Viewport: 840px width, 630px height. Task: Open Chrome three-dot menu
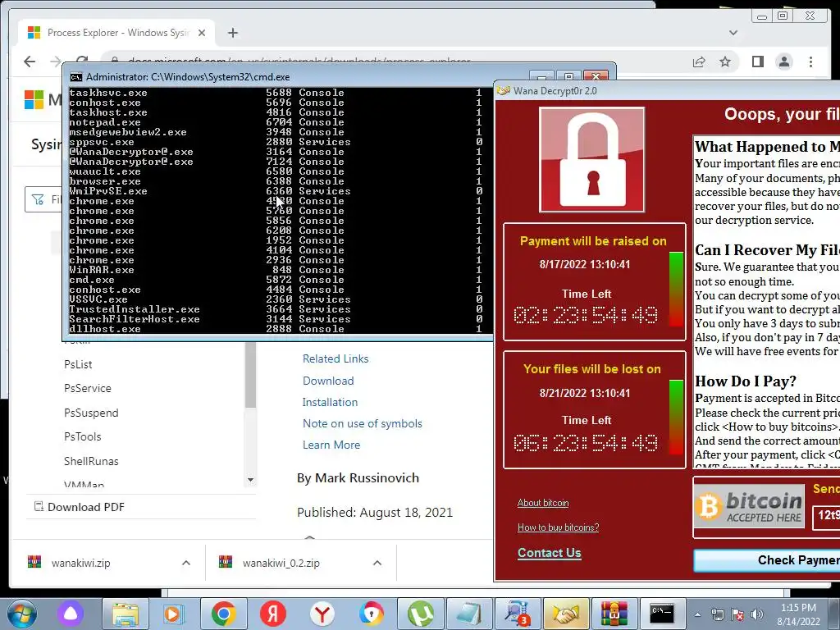[x=810, y=62]
